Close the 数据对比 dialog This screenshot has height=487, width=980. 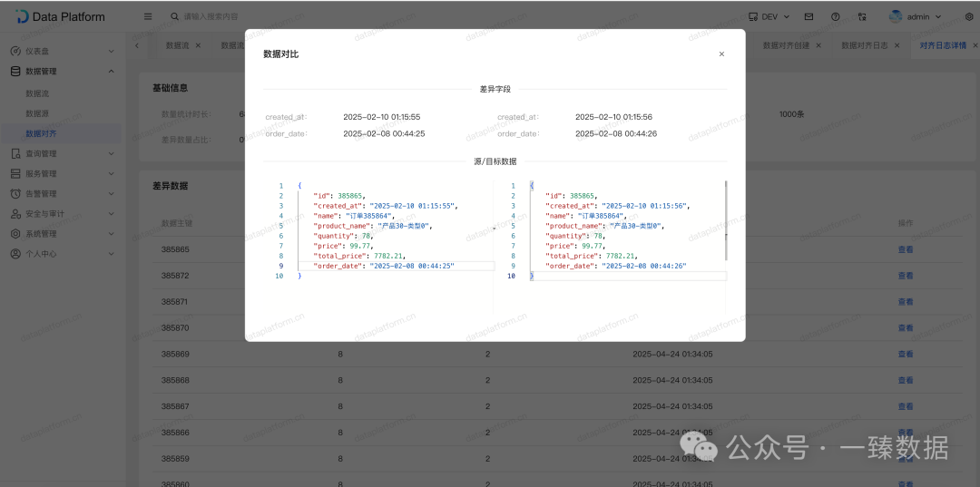coord(722,54)
